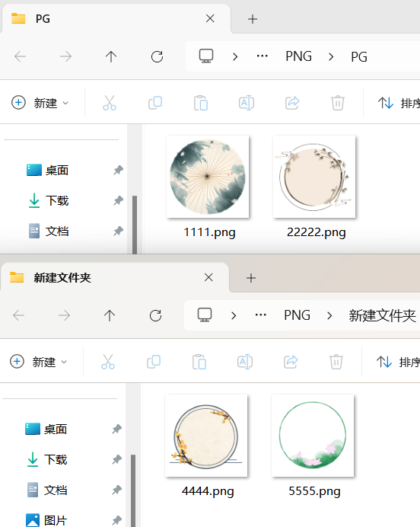Click the Copy icon in PG window toolbar
420x527 pixels.
pos(155,103)
